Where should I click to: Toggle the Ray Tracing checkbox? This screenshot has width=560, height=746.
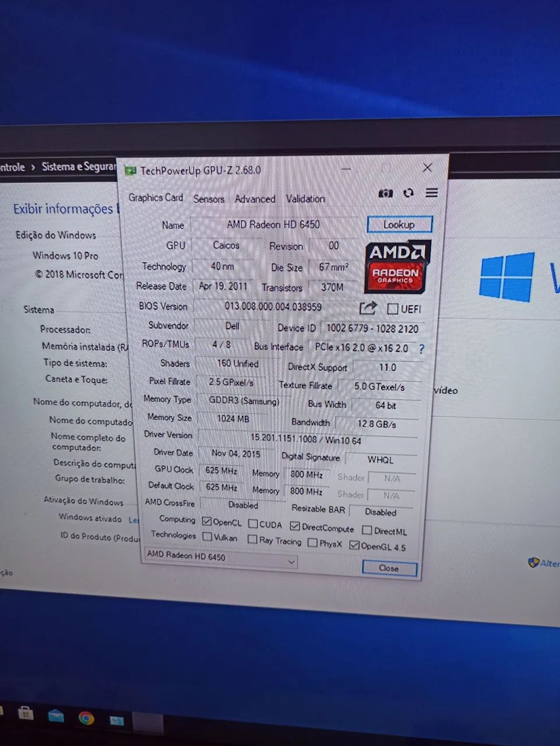point(252,539)
